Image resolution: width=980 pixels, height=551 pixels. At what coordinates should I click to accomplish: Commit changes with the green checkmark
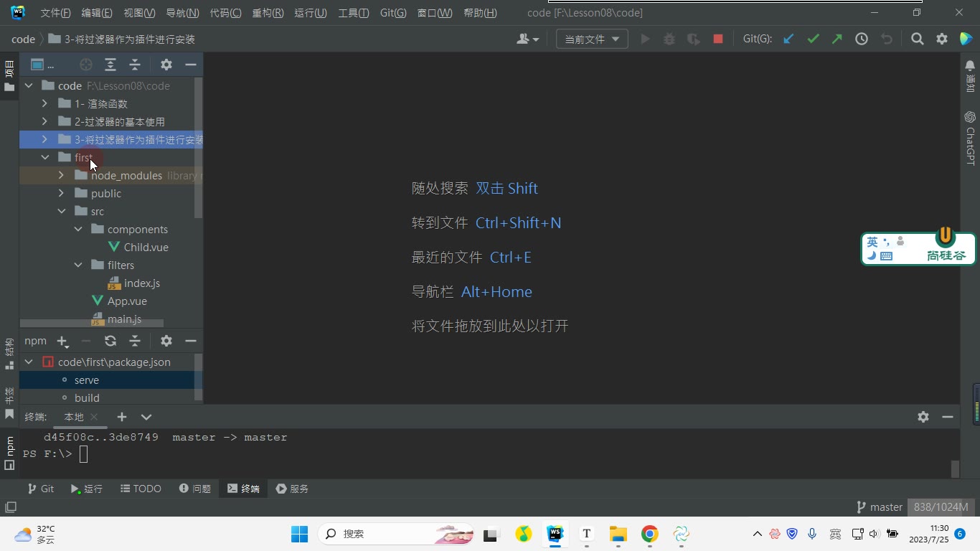pyautogui.click(x=813, y=39)
